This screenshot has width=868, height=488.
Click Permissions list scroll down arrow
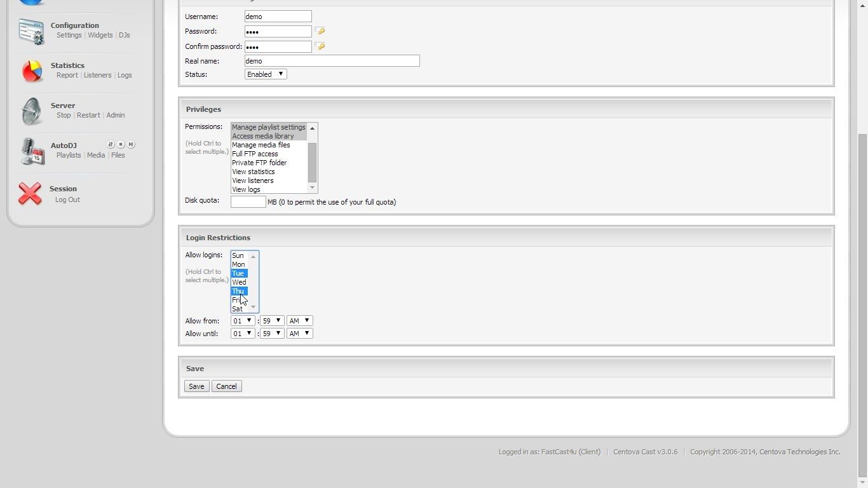312,188
